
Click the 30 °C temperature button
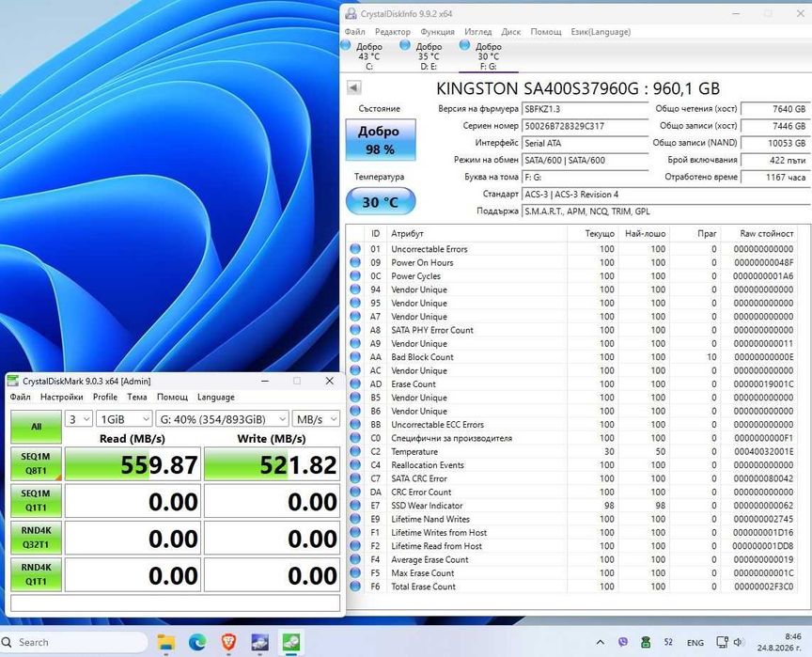[380, 201]
